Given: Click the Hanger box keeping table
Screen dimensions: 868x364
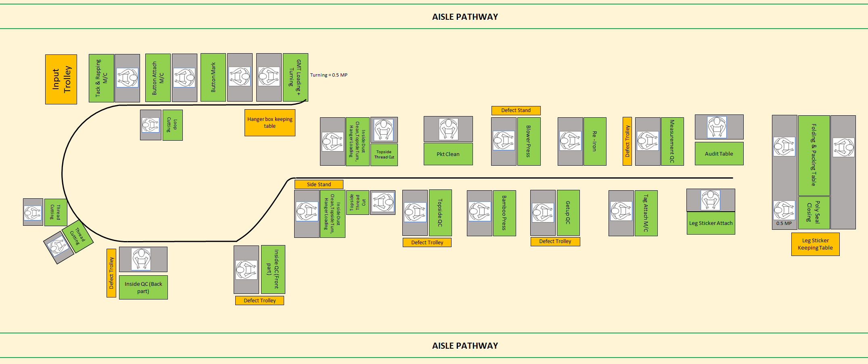Looking at the screenshot, I should tap(270, 123).
